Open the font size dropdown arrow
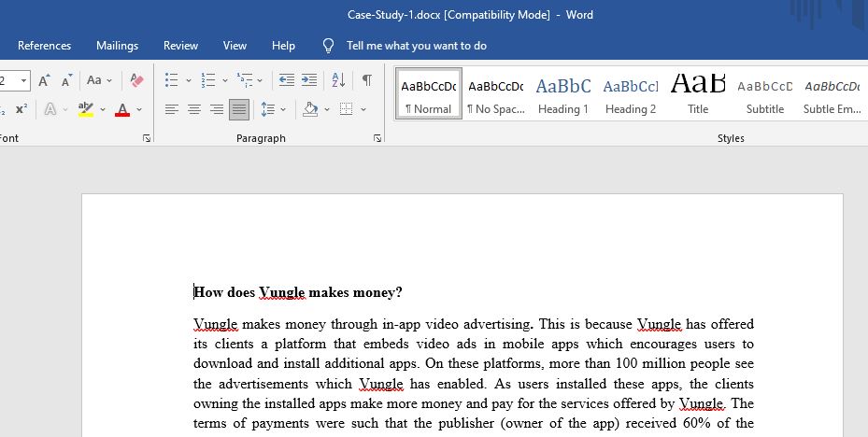The image size is (868, 437). tap(23, 80)
